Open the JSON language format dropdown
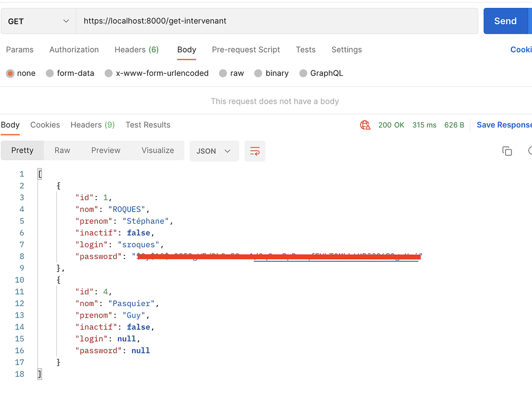 pos(214,151)
